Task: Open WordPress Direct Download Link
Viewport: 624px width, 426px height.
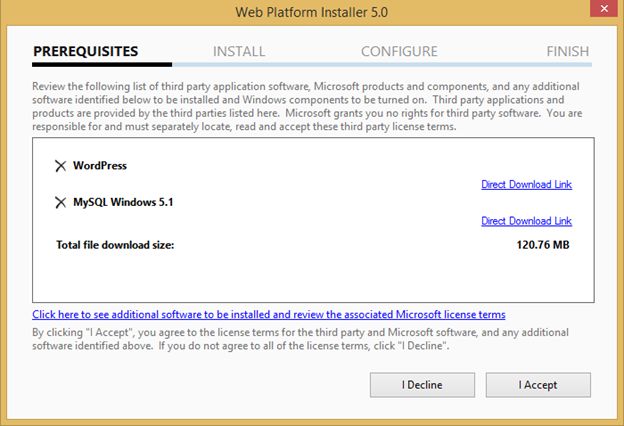Action: click(526, 184)
